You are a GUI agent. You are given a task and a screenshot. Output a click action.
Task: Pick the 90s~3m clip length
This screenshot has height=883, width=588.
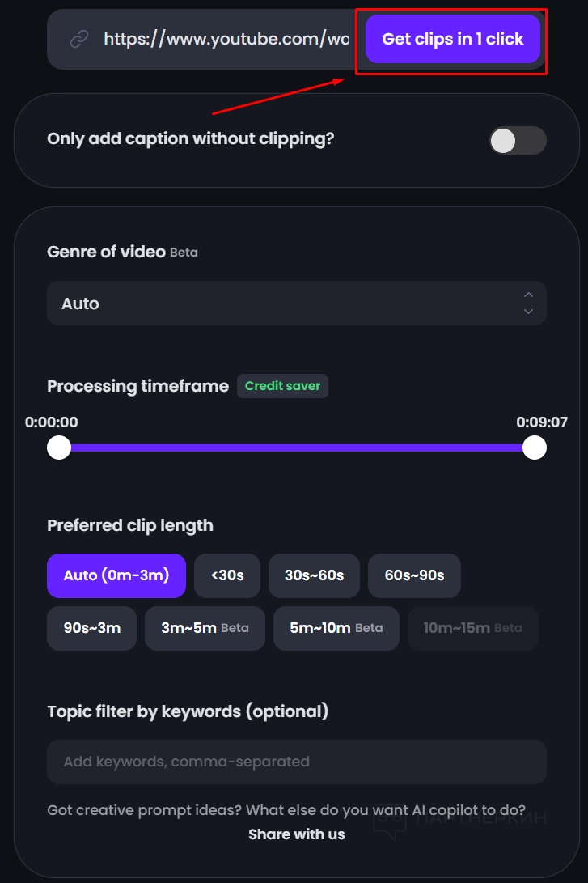[x=91, y=628]
